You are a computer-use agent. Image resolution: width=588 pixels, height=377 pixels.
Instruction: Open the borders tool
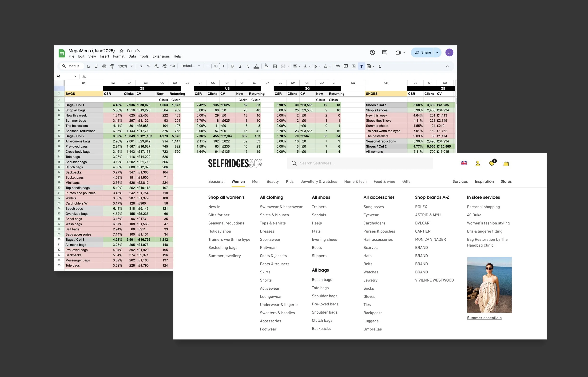275,66
